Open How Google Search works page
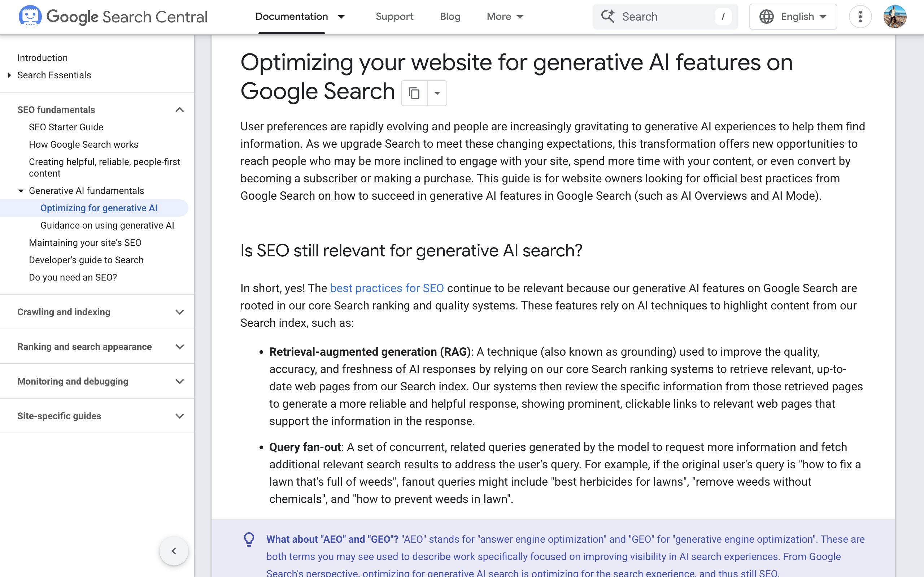 tap(83, 145)
